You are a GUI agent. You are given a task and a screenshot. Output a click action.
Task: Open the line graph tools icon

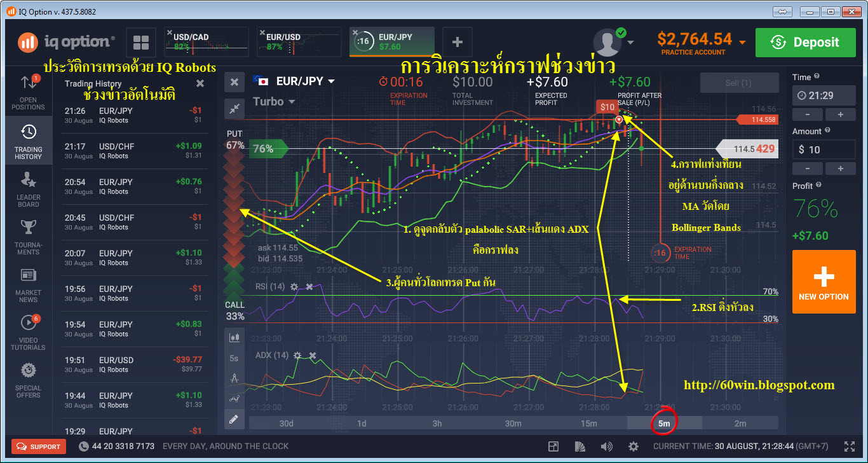coord(234,399)
